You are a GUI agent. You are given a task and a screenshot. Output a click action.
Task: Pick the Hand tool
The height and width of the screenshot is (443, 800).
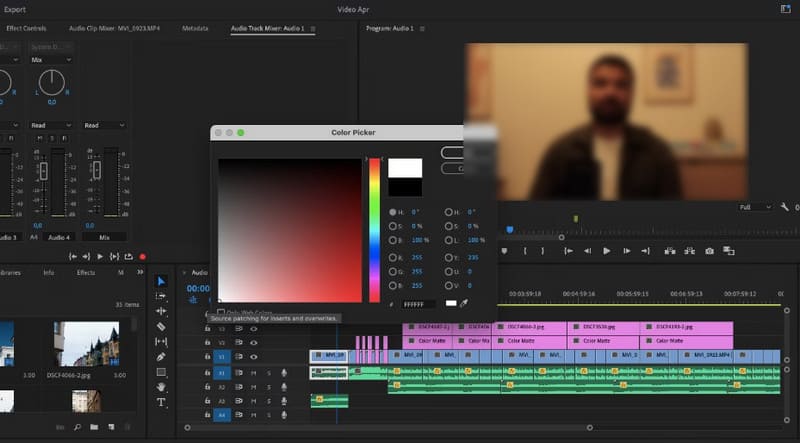pyautogui.click(x=162, y=386)
